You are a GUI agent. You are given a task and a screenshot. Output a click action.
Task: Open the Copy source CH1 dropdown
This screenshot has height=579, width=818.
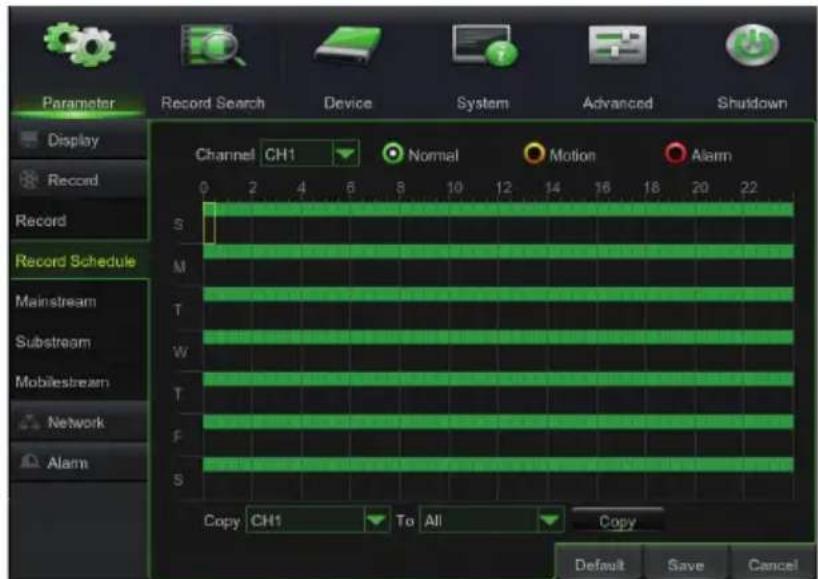tap(318, 520)
